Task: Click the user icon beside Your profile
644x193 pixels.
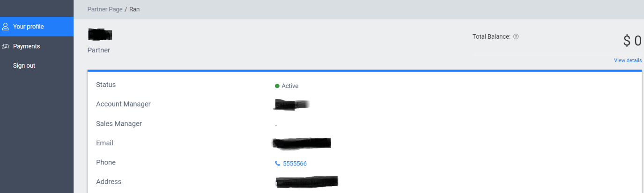Action: (6, 27)
